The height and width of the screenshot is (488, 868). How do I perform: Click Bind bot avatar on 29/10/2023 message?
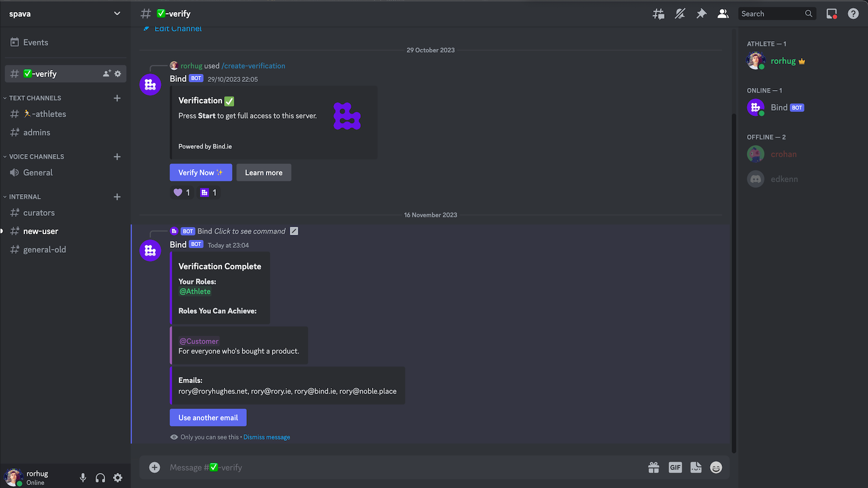point(150,85)
